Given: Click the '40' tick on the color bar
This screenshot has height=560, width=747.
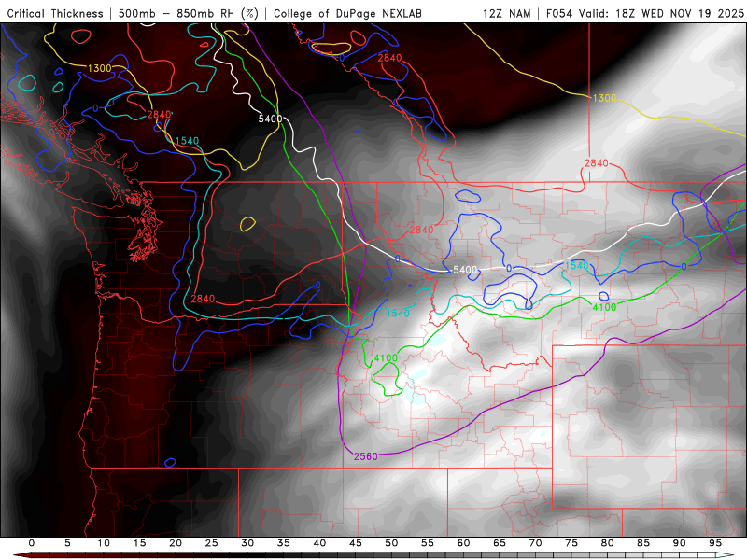Looking at the screenshot, I should pyautogui.click(x=319, y=543).
